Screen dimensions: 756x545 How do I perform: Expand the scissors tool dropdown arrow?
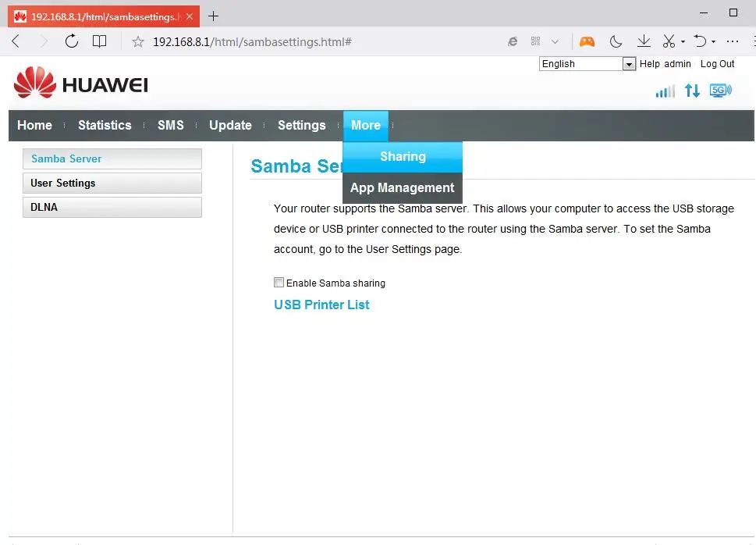683,42
